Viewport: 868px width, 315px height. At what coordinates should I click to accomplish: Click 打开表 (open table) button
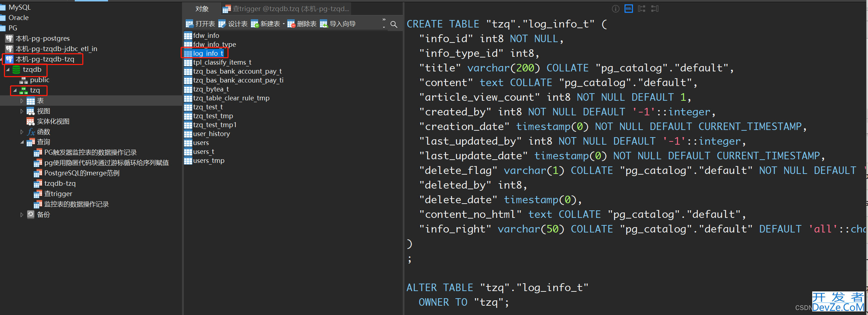200,24
